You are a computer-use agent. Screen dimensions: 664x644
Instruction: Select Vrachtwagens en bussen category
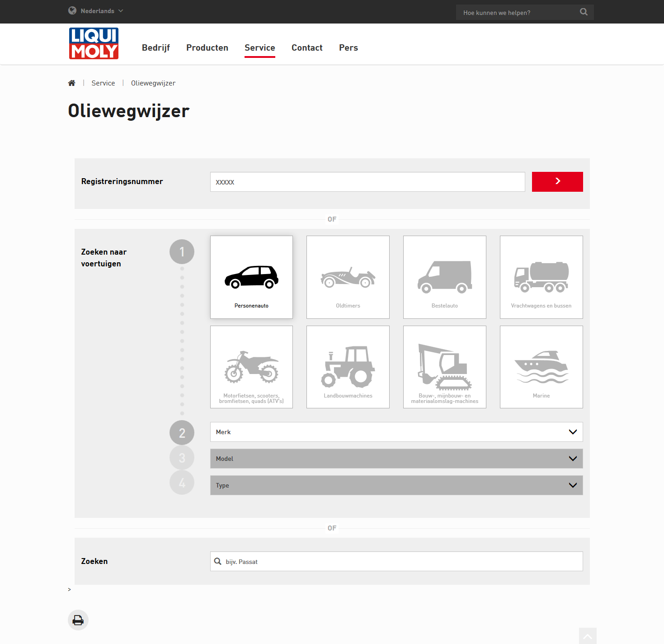point(541,277)
